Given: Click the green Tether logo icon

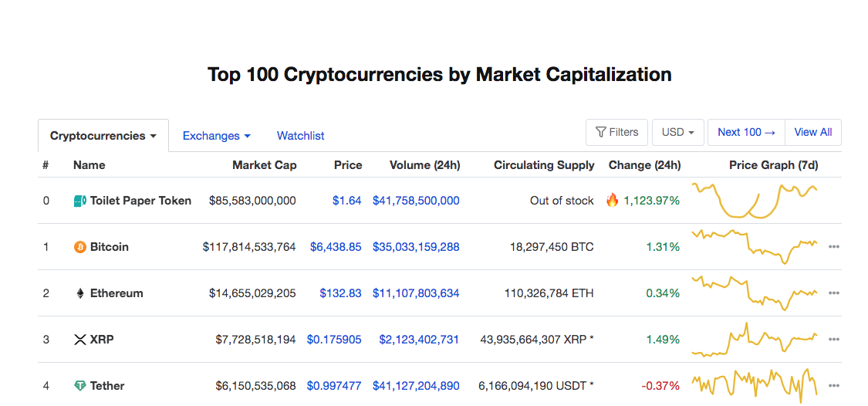Looking at the screenshot, I should point(79,386).
